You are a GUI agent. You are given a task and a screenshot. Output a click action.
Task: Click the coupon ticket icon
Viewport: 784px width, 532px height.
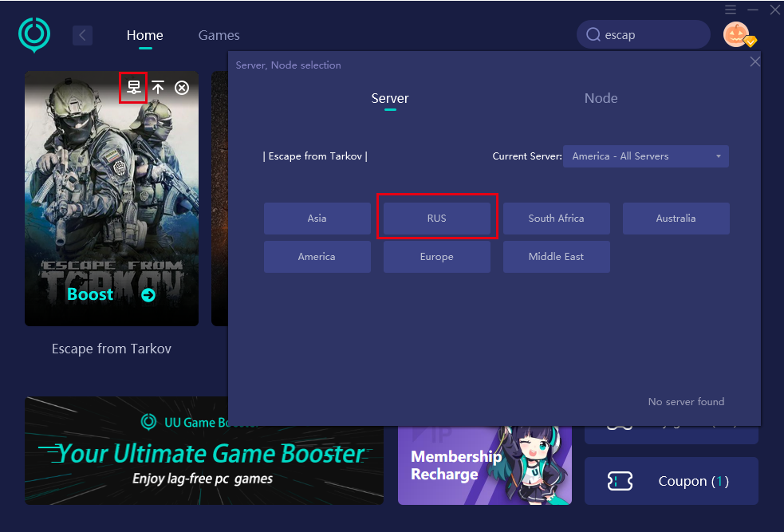point(620,481)
